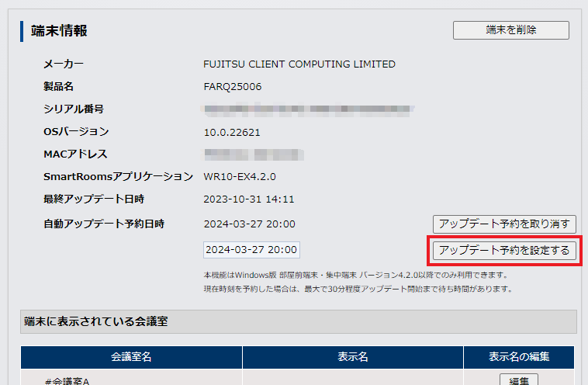The height and width of the screenshot is (385, 588).
Task: Click the Windows版 version 4.2.0 note text
Action: [x=355, y=275]
